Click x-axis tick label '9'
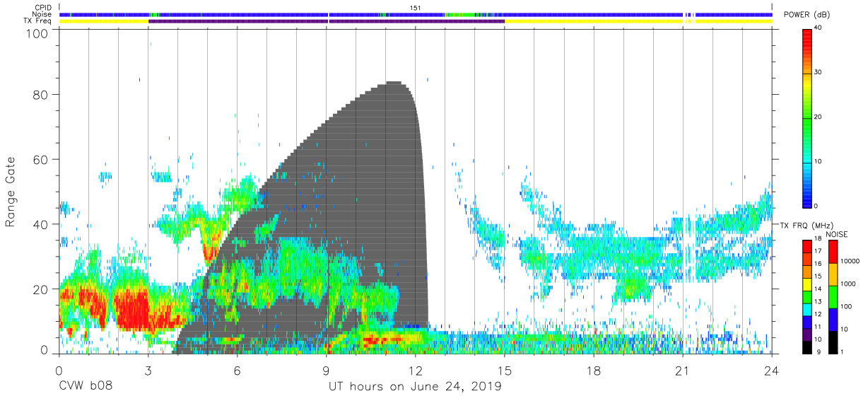868x401 pixels. tap(327, 370)
